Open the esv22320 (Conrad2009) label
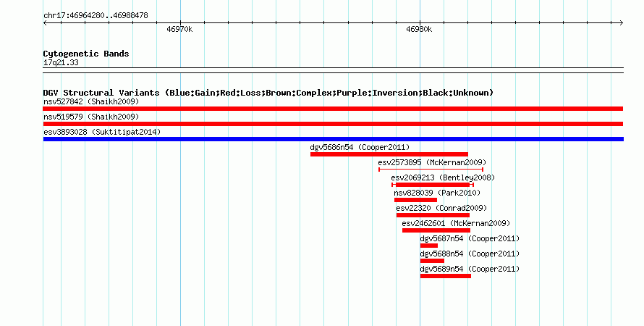This screenshot has width=644, height=326. click(x=441, y=208)
